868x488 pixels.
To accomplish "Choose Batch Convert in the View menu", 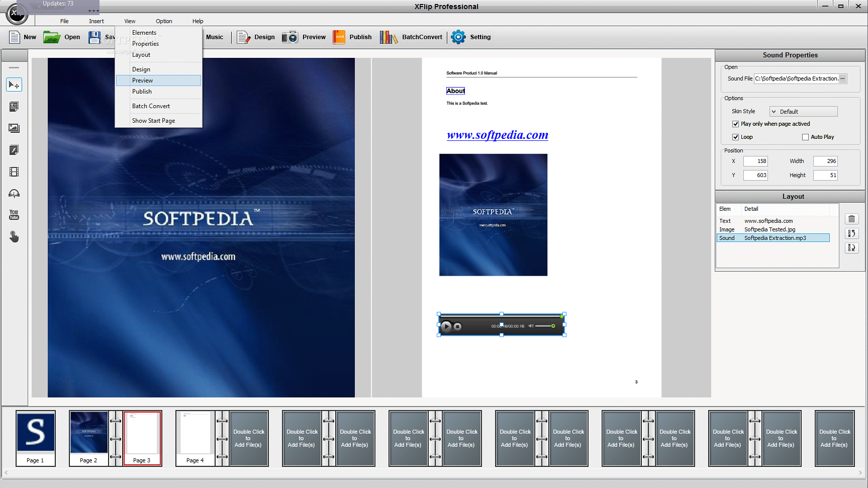I will pyautogui.click(x=158, y=106).
